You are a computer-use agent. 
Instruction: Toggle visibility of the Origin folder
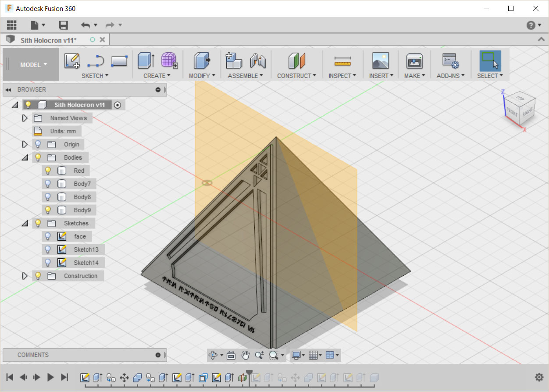pyautogui.click(x=38, y=144)
